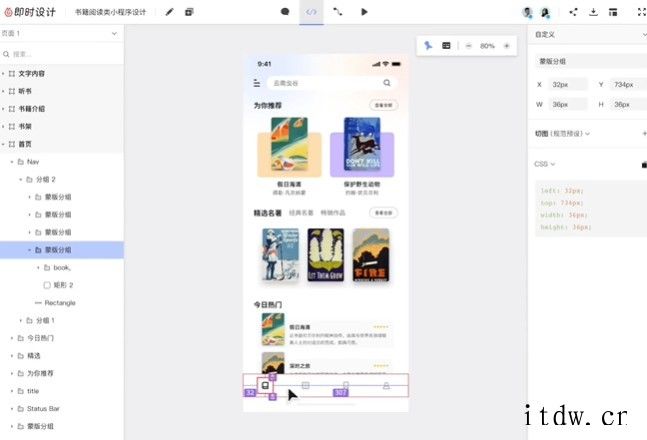
Task: Enter fullscreen with the expand icon
Action: click(642, 12)
